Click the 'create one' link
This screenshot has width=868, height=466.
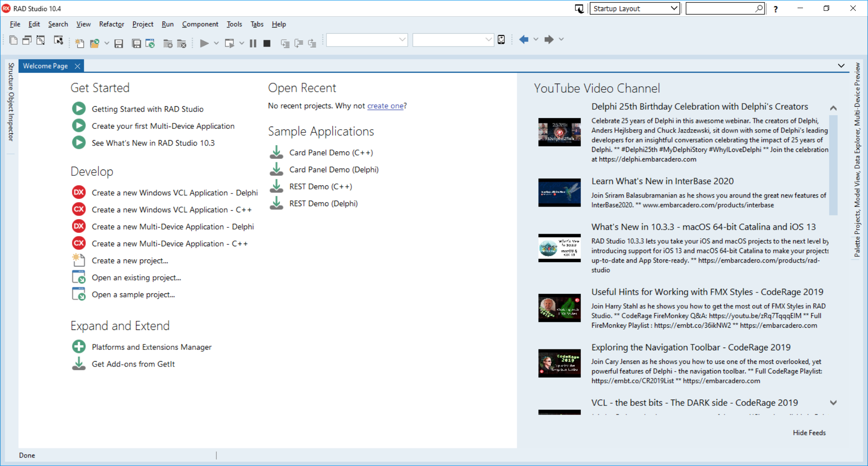point(385,106)
